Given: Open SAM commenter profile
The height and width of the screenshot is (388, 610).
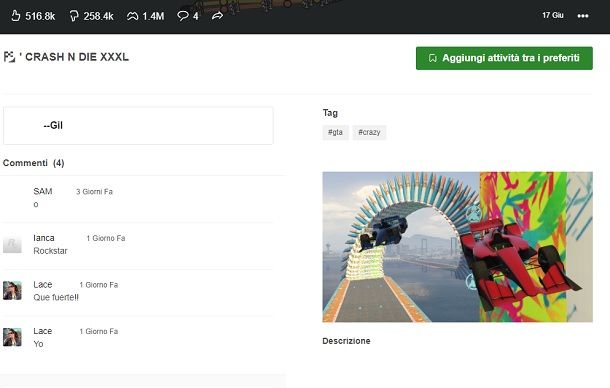Looking at the screenshot, I should pyautogui.click(x=43, y=191).
